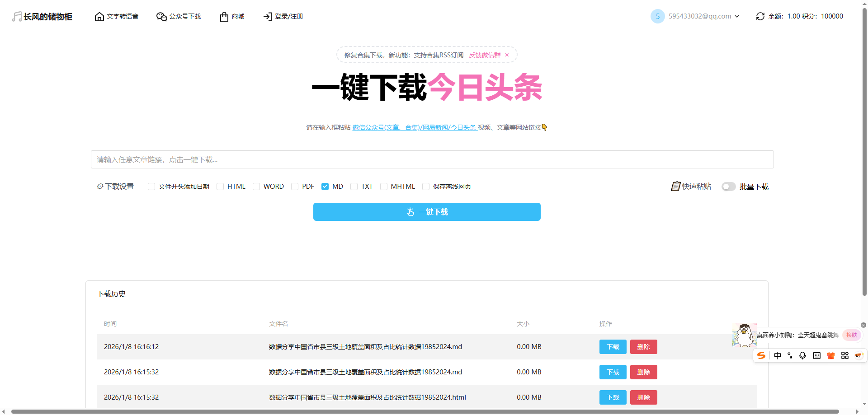Activate Sogou voice input microphone
This screenshot has height=415, width=868.
pos(803,355)
